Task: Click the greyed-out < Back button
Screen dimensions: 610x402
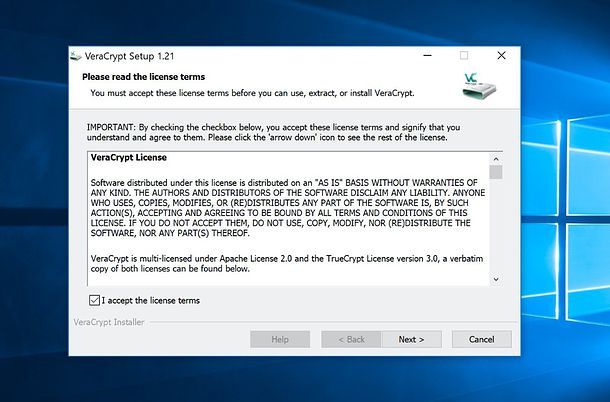Action: point(351,339)
